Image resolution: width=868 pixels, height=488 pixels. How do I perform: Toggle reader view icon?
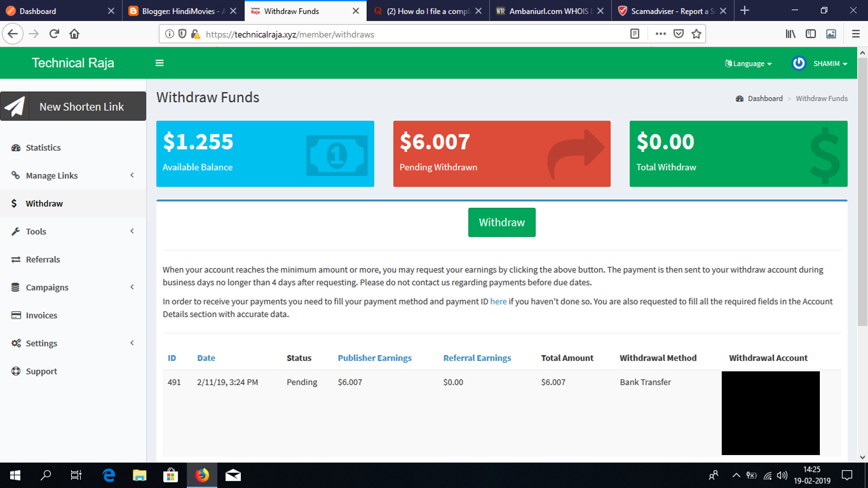coord(635,34)
